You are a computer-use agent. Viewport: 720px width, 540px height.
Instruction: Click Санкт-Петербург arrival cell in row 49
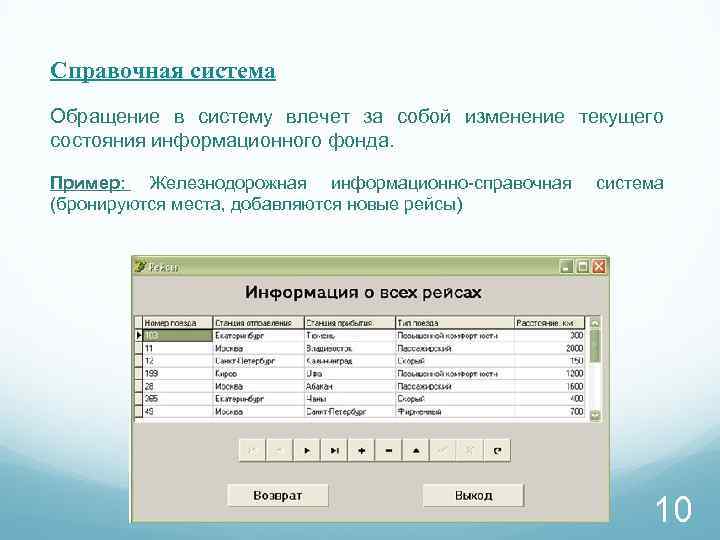[x=349, y=412]
